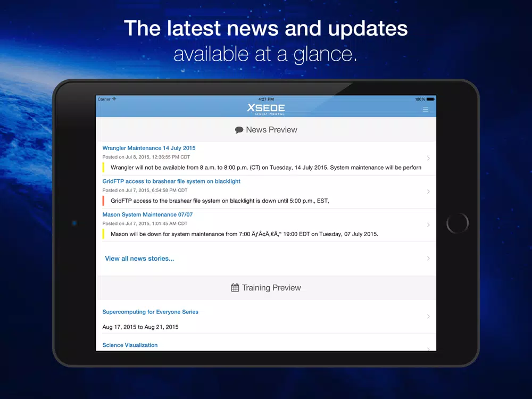Tap the XSEDE User Portal logo
Screen dimensions: 532x399
pos(266,109)
